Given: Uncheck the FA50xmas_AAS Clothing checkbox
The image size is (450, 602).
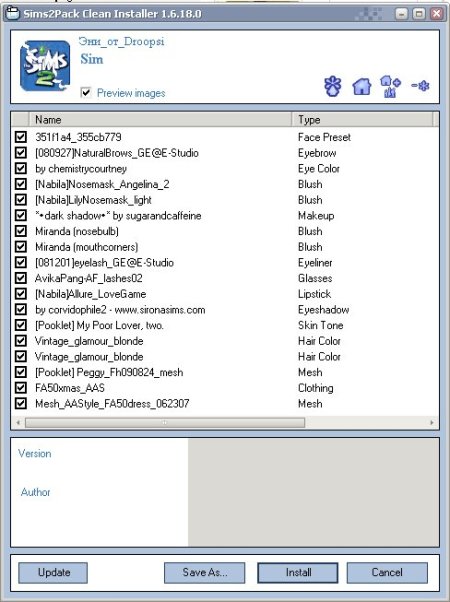Looking at the screenshot, I should tap(21, 388).
